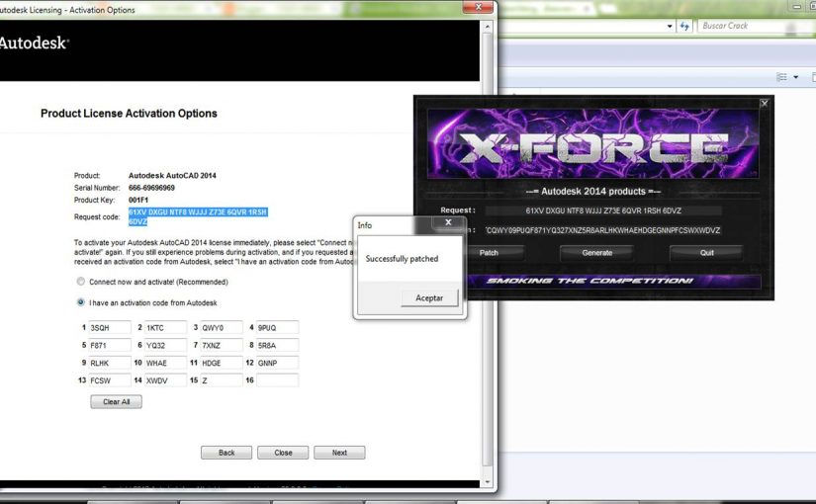Screen dimensions: 816x504
Task: Click activation field 15 containing Z
Action: pos(222,380)
